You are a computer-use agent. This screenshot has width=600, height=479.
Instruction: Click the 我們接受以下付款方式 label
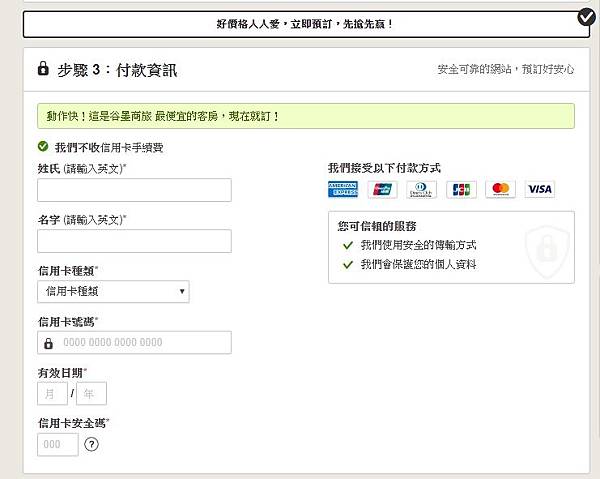[384, 168]
